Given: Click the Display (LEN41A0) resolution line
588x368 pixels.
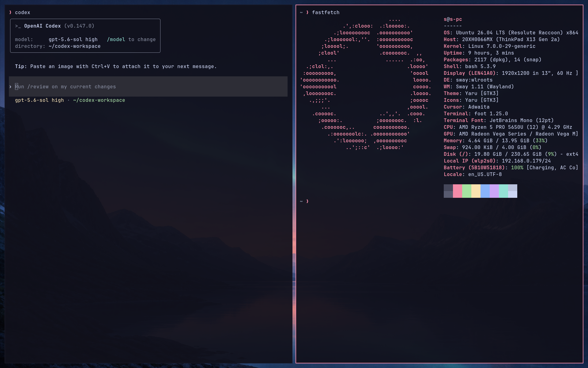Looking at the screenshot, I should pos(511,73).
